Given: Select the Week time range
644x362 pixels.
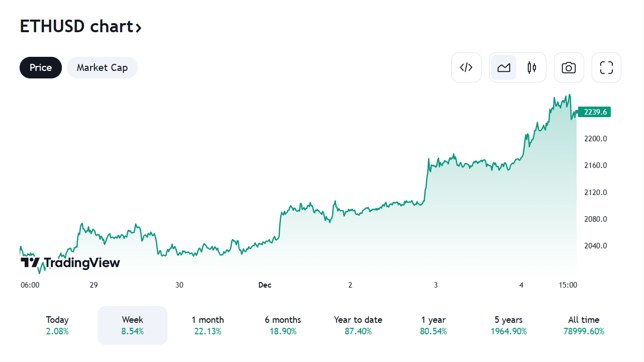Looking at the screenshot, I should point(132,325).
